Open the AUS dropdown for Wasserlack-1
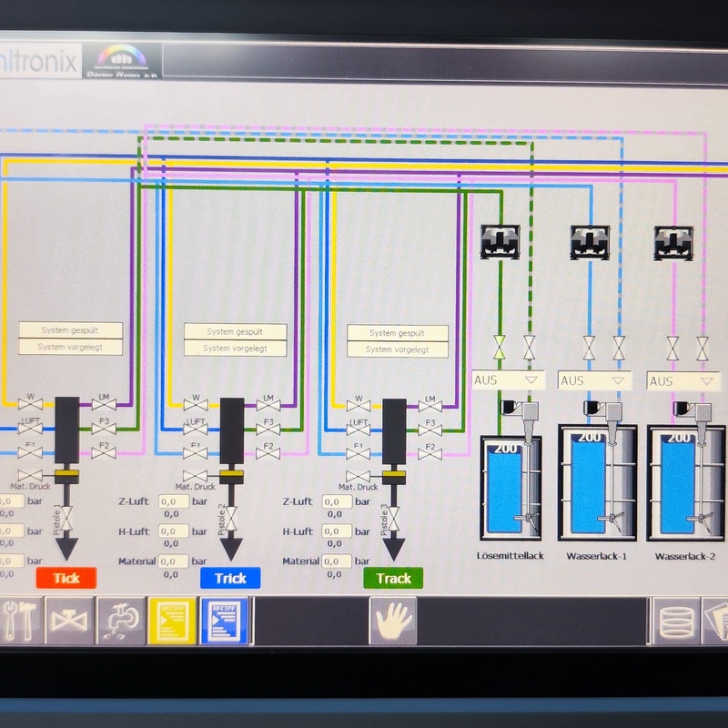The image size is (728, 728). point(593,380)
